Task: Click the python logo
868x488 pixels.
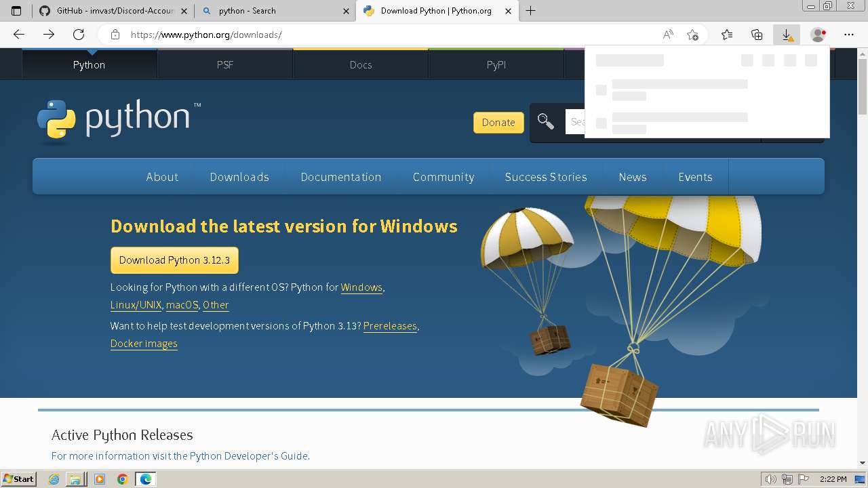Action: 119,121
